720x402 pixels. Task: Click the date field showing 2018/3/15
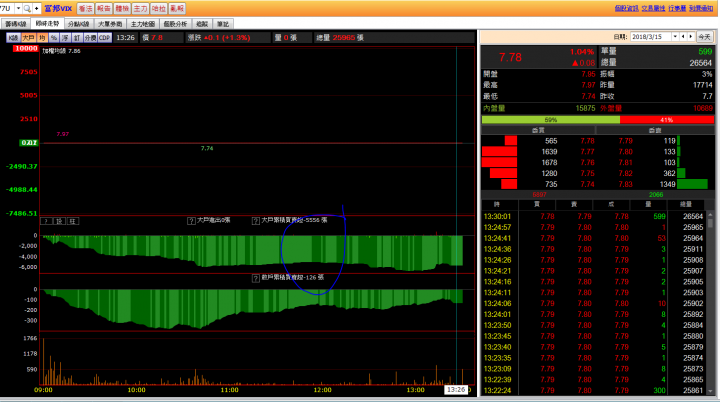click(x=651, y=37)
